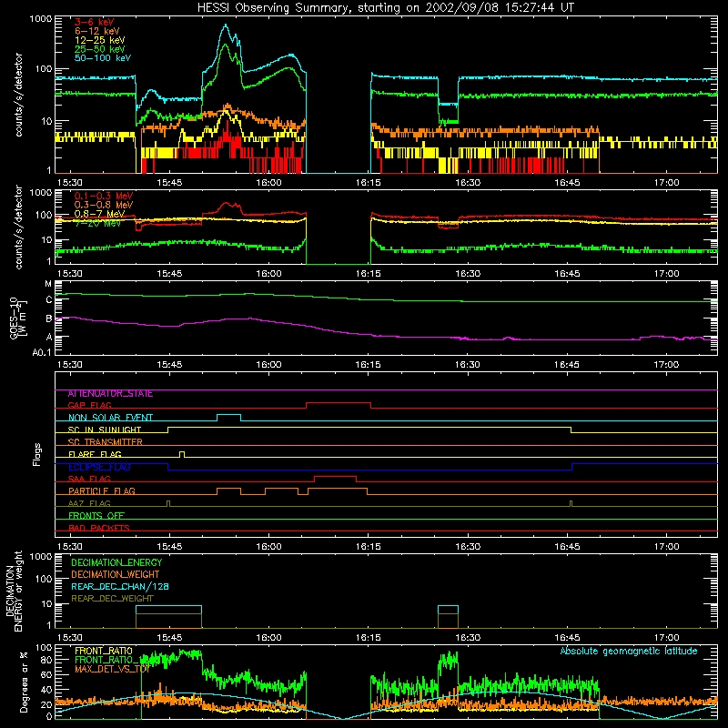This screenshot has width=728, height=728.
Task: Select the orange 6-12 keV legend label
Action: (97, 31)
